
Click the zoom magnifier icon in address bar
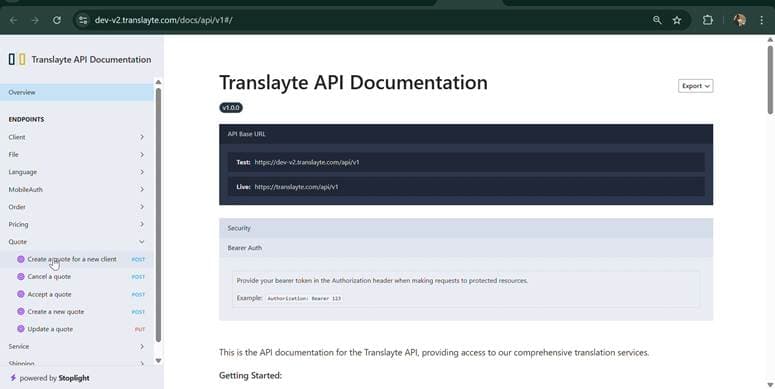657,20
